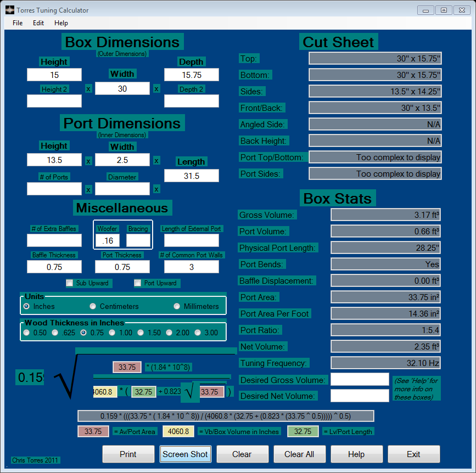Click the port Diameter input field
This screenshot has width=476, height=473.
122,189
